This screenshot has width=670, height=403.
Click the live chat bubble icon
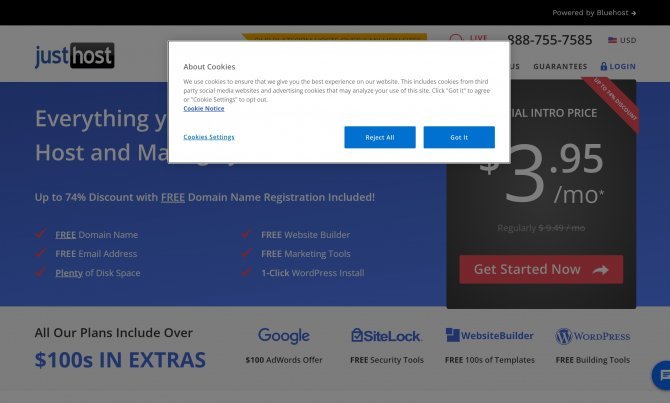click(661, 375)
